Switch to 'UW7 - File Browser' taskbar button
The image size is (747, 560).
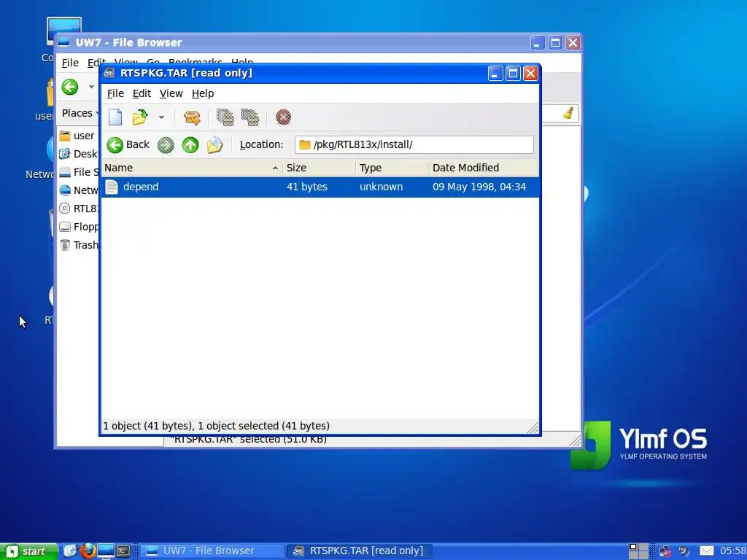click(x=212, y=551)
